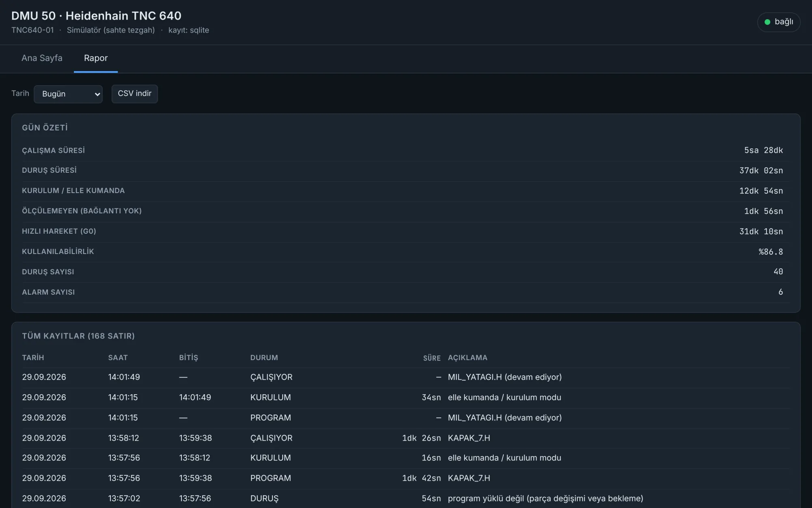Click the alarm count value 6

click(780, 292)
